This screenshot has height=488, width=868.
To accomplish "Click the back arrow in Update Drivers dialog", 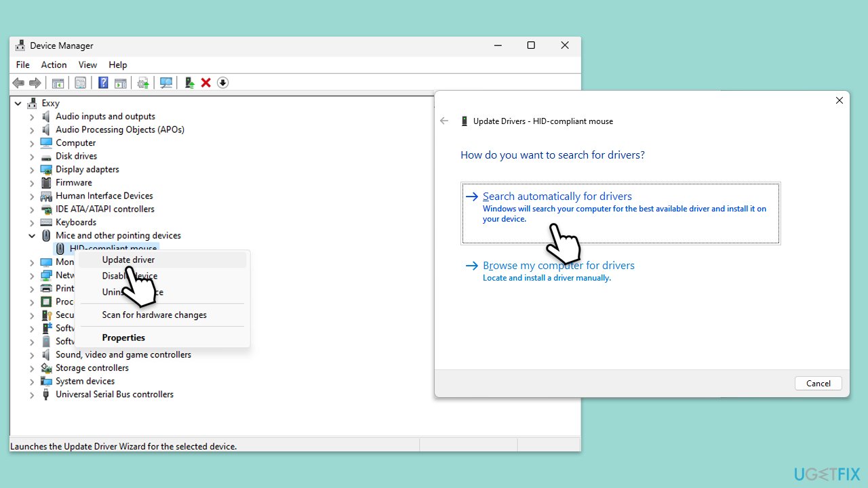I will [444, 121].
